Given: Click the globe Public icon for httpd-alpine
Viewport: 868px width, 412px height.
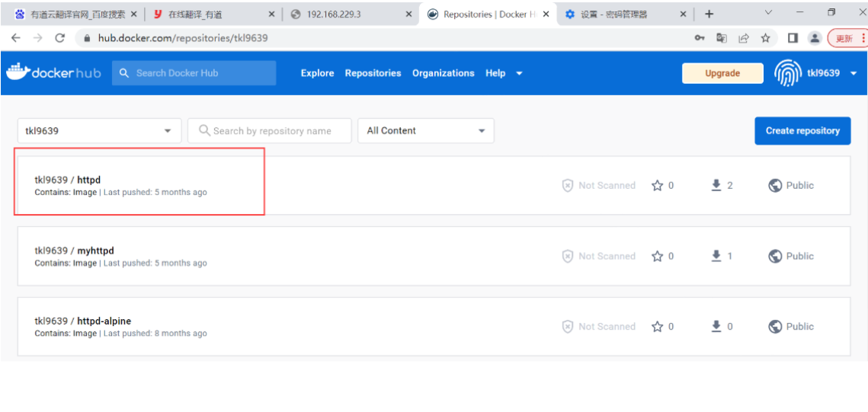Looking at the screenshot, I should point(775,327).
